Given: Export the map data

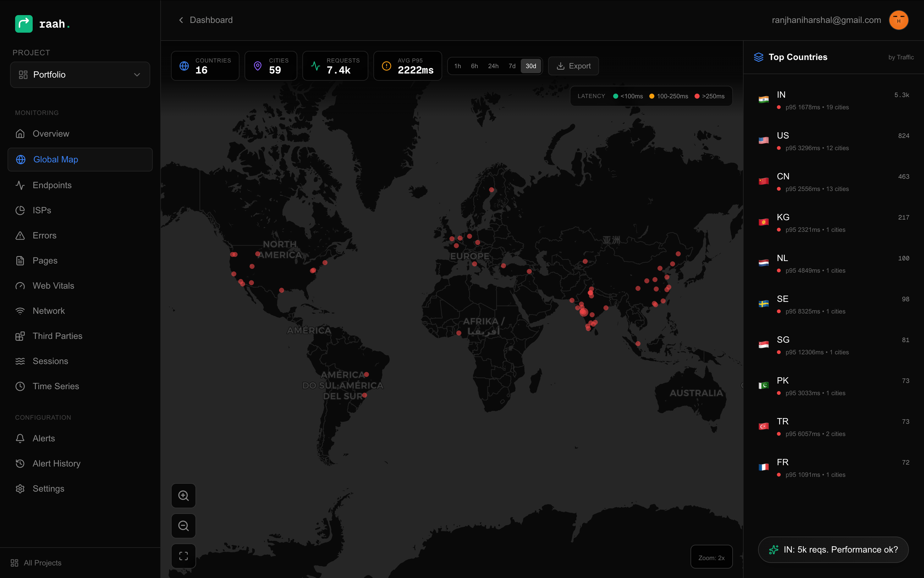Looking at the screenshot, I should tap(573, 66).
